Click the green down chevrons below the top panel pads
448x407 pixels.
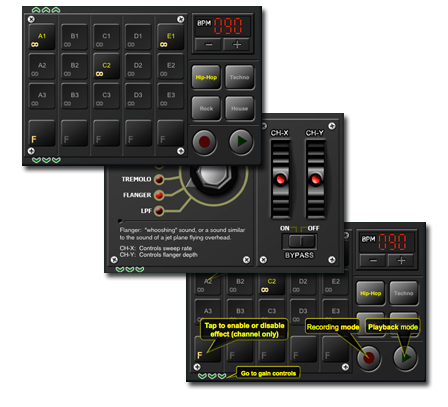tap(46, 160)
